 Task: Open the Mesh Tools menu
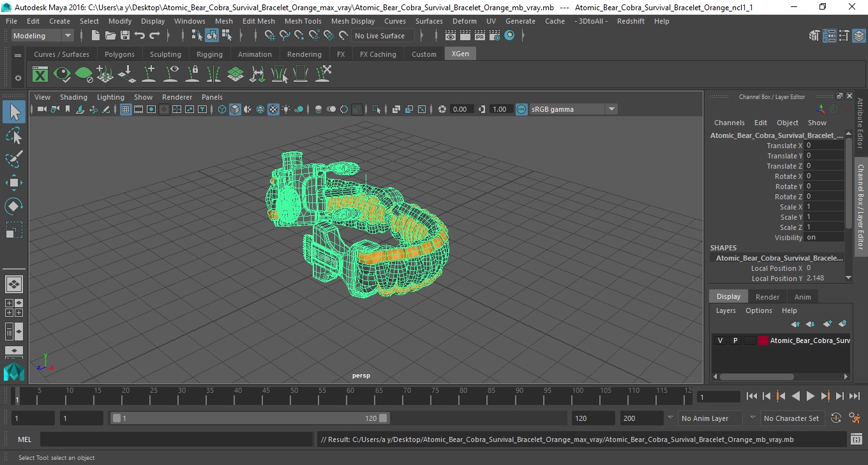[x=303, y=21]
